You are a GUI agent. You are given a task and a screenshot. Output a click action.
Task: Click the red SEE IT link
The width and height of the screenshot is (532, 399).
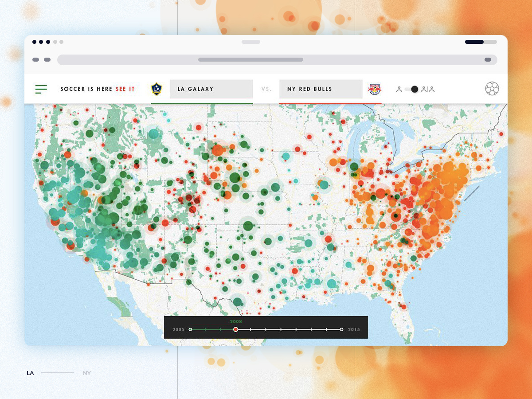[125, 89]
